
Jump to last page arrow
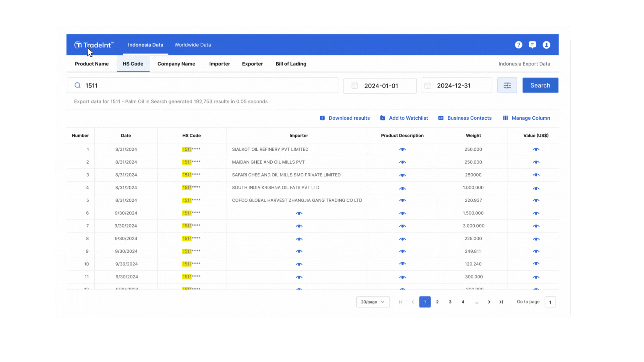(501, 302)
